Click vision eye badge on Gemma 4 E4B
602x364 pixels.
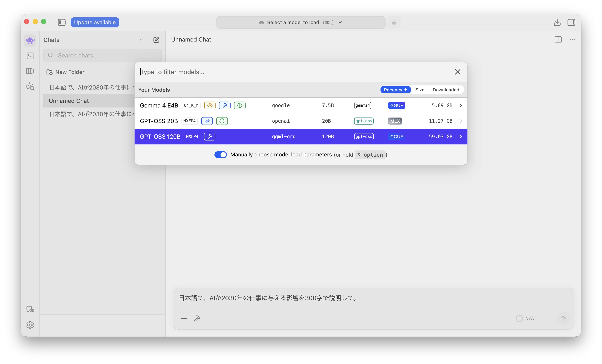coord(210,105)
